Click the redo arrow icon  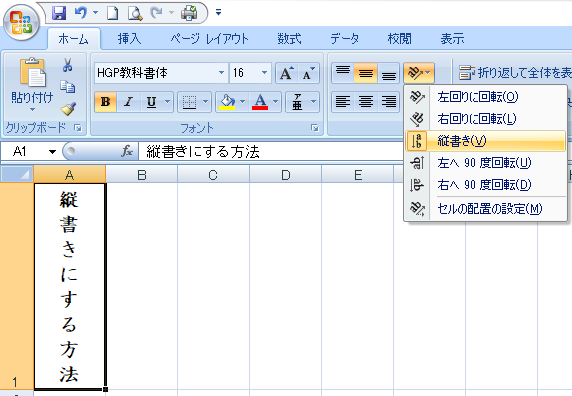[156, 13]
